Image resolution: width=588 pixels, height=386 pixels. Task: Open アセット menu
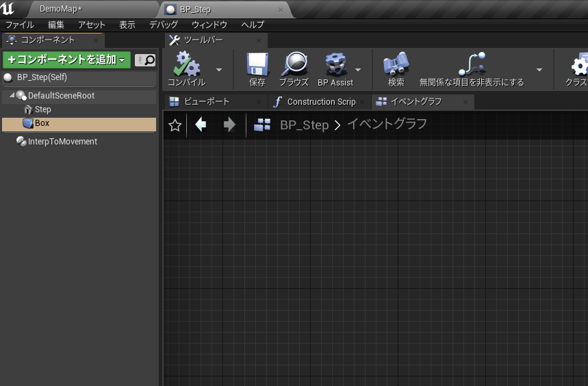point(92,25)
